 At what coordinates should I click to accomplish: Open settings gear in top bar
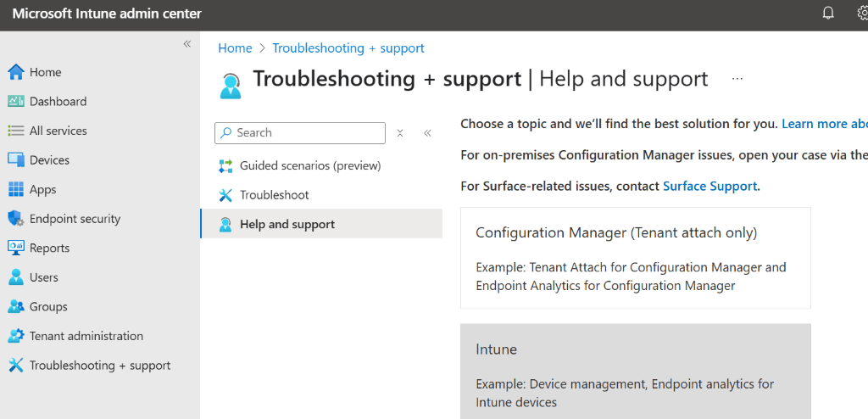pyautogui.click(x=862, y=14)
